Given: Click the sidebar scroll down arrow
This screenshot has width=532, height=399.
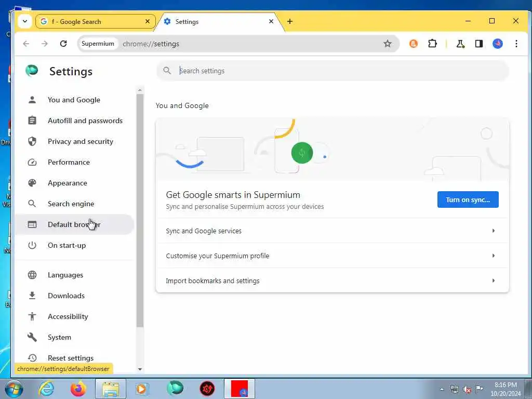Looking at the screenshot, I should [x=140, y=369].
